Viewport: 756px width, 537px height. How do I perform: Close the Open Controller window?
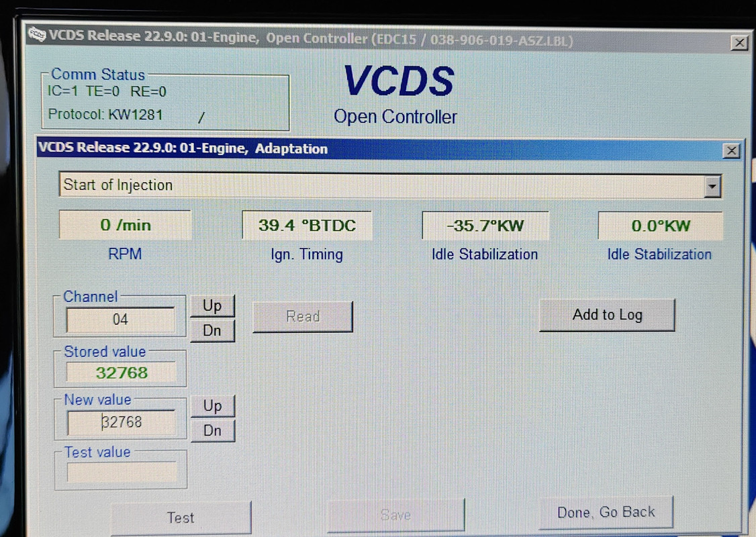[x=739, y=43]
